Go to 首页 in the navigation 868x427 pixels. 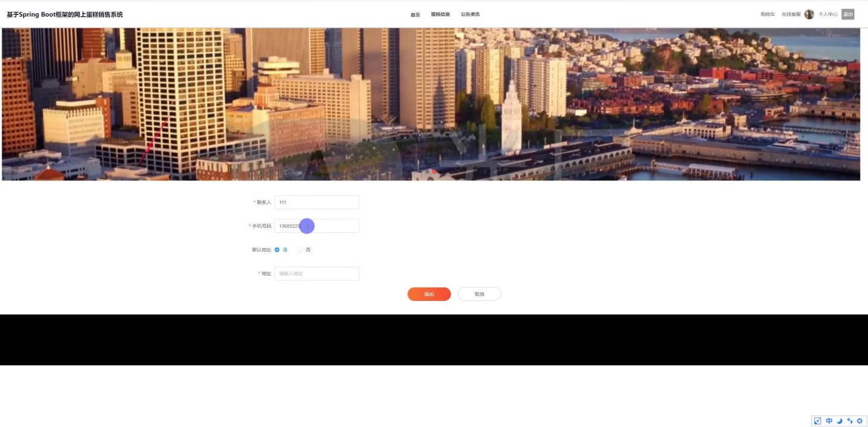[415, 14]
